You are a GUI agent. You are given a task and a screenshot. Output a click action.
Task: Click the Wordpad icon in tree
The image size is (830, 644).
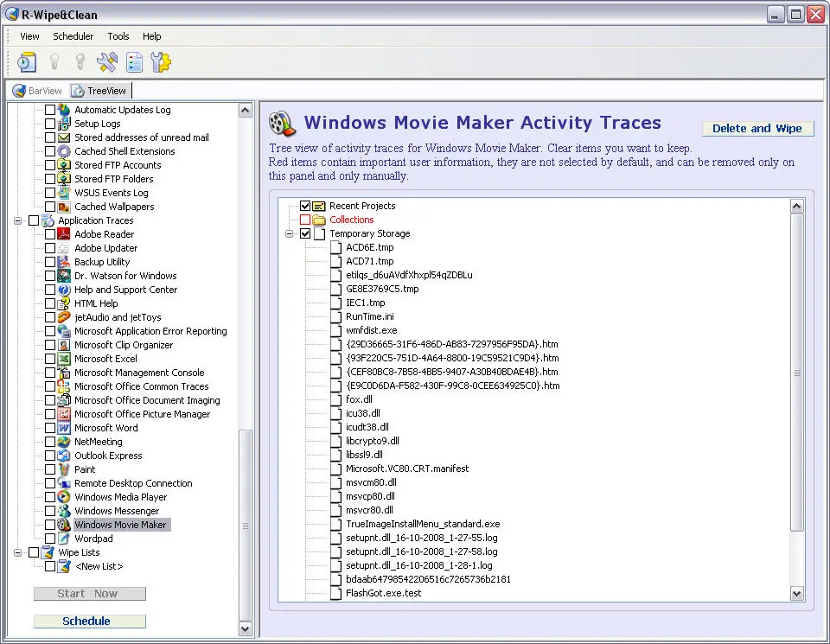tap(64, 539)
